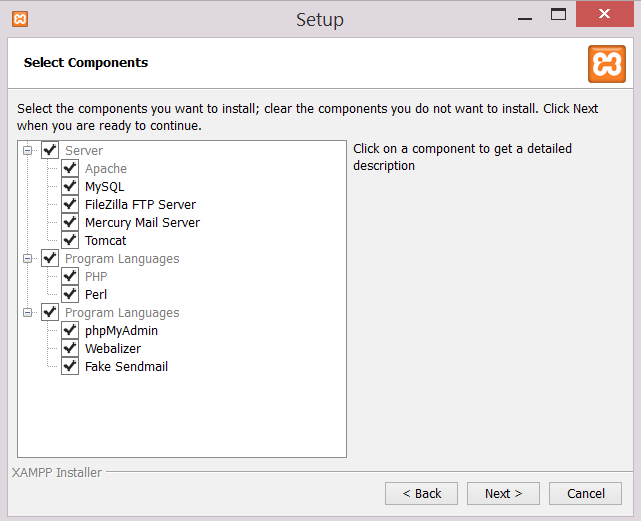Click the XAMPP icon in the title bar
Image resolution: width=641 pixels, height=521 pixels.
[20, 19]
